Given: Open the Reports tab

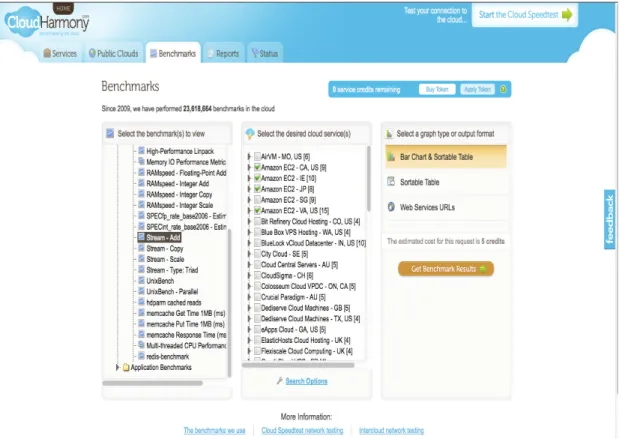Looking at the screenshot, I should (x=223, y=53).
